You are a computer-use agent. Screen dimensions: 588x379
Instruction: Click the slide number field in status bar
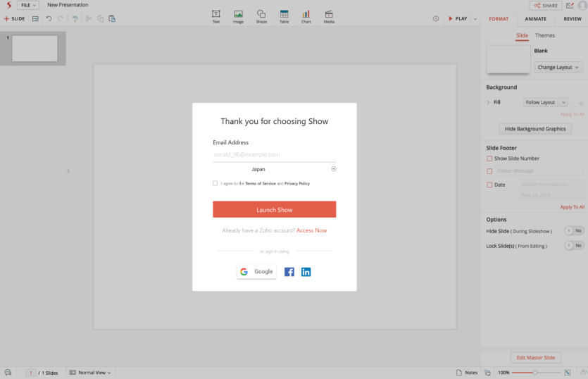coord(30,373)
